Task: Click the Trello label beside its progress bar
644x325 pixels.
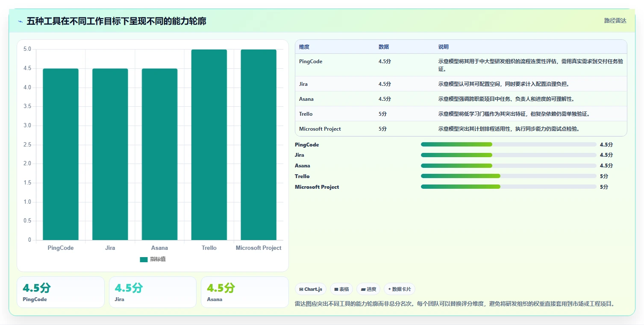Action: pos(302,176)
